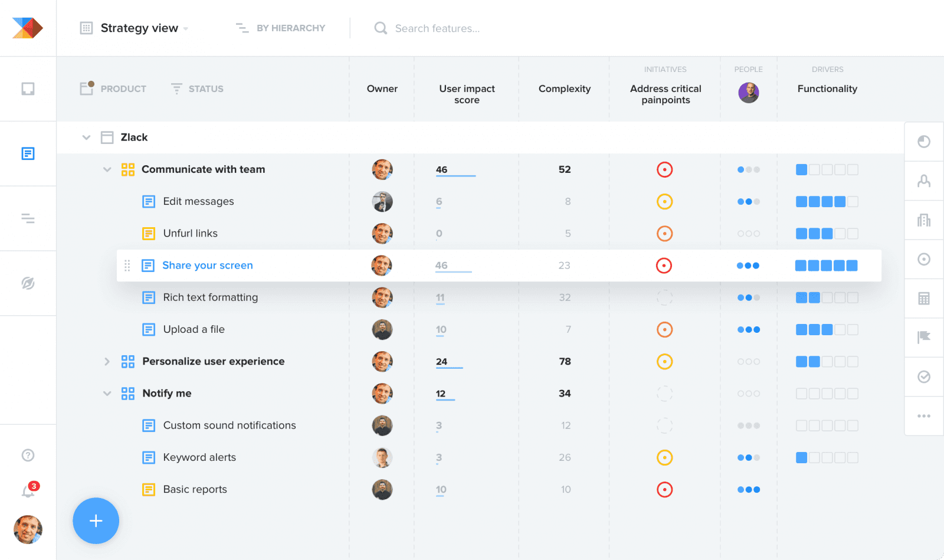Click the blue plus button

pyautogui.click(x=96, y=521)
